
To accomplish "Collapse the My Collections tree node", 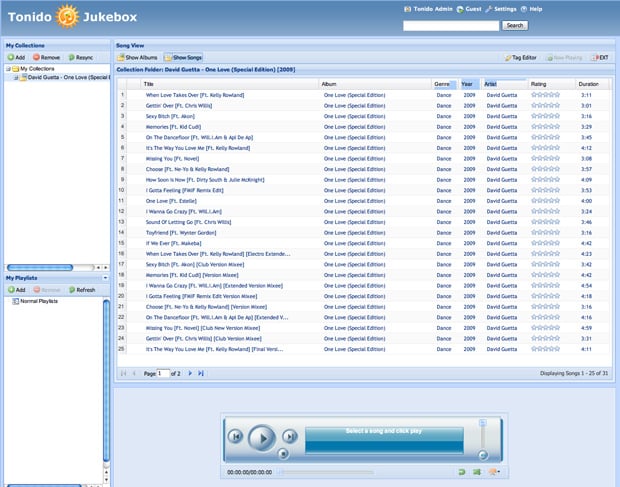I will pos(8,69).
